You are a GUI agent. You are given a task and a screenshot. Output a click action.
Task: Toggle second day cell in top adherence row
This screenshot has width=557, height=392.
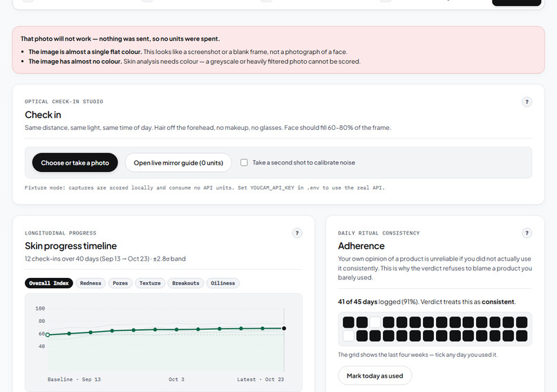click(x=361, y=322)
